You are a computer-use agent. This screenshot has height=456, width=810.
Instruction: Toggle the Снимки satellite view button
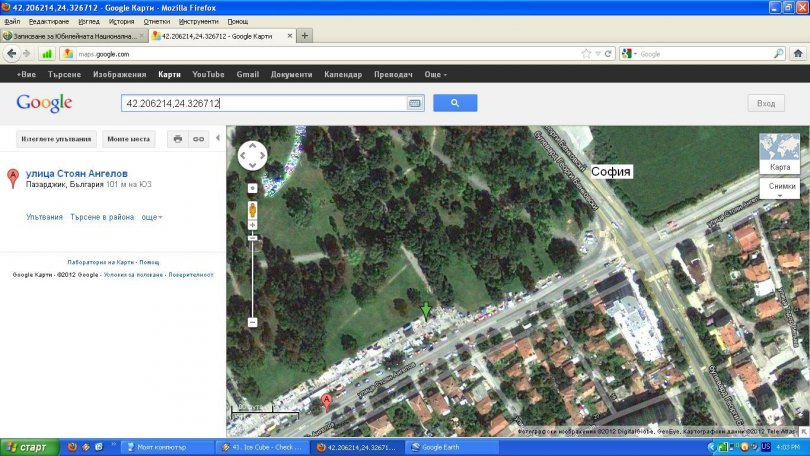(x=779, y=187)
